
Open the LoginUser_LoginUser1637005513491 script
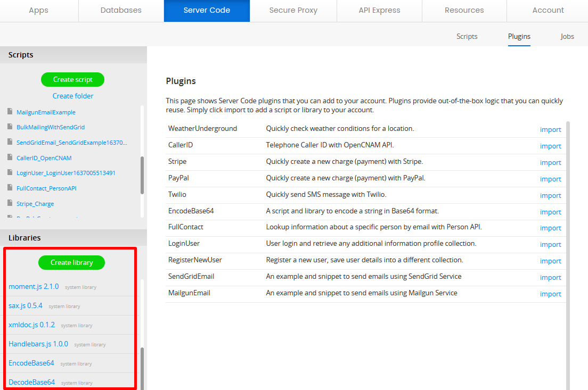pyautogui.click(x=66, y=173)
